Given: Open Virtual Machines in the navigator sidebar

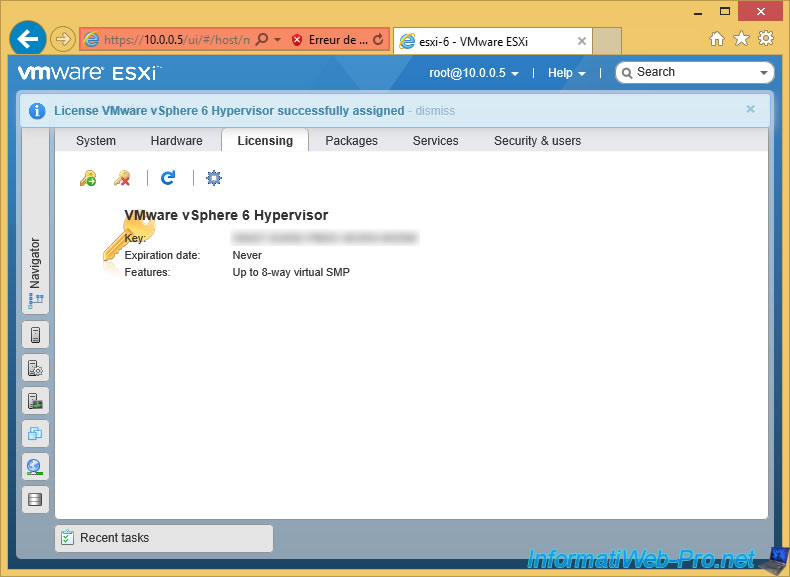Looking at the screenshot, I should pos(35,433).
